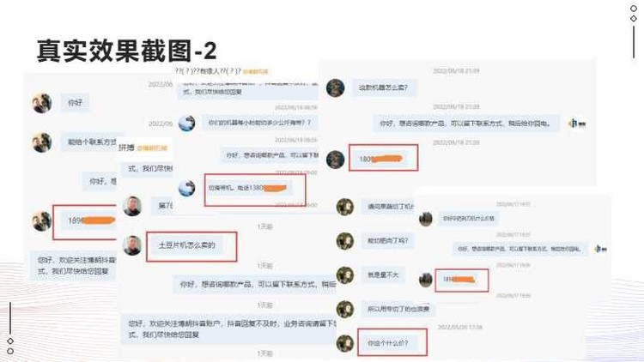
Task: Click the 拼搏 username label
Action: (x=126, y=148)
